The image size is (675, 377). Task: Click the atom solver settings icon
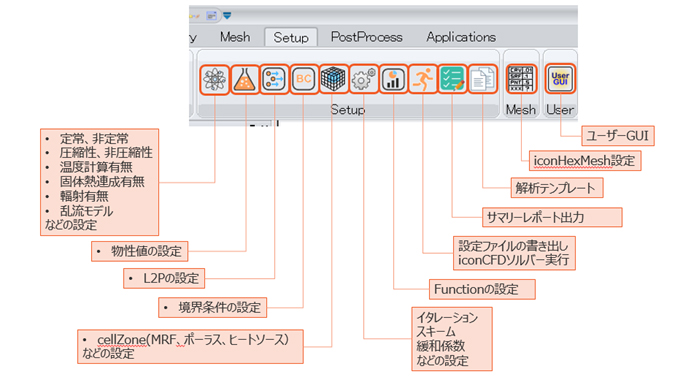pos(214,80)
